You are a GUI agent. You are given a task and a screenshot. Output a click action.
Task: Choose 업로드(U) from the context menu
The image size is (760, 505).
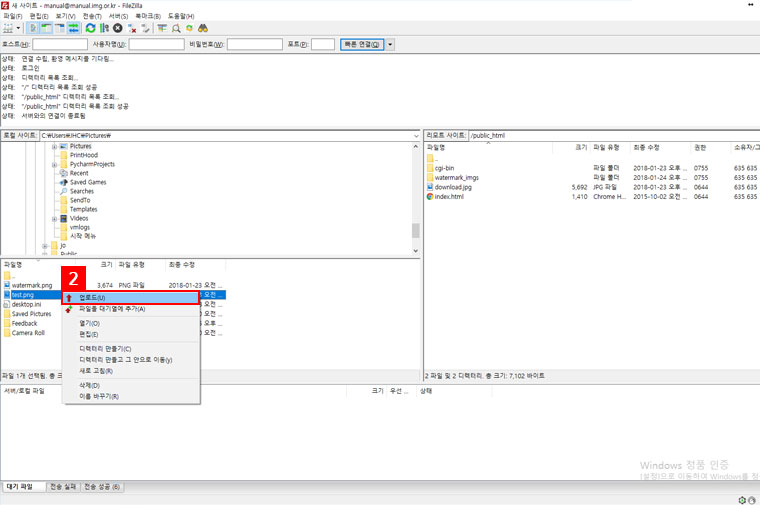pos(93,298)
